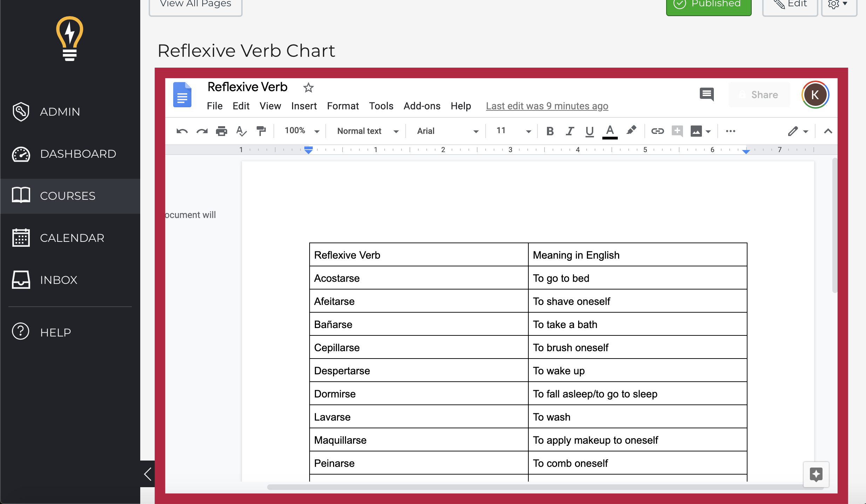Star the Reflexive Verb document
The height and width of the screenshot is (504, 866).
tap(308, 88)
